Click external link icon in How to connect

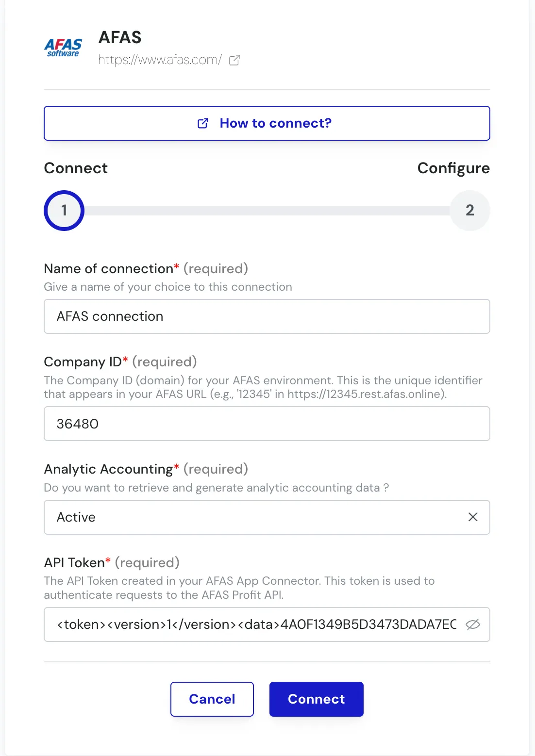pos(203,123)
